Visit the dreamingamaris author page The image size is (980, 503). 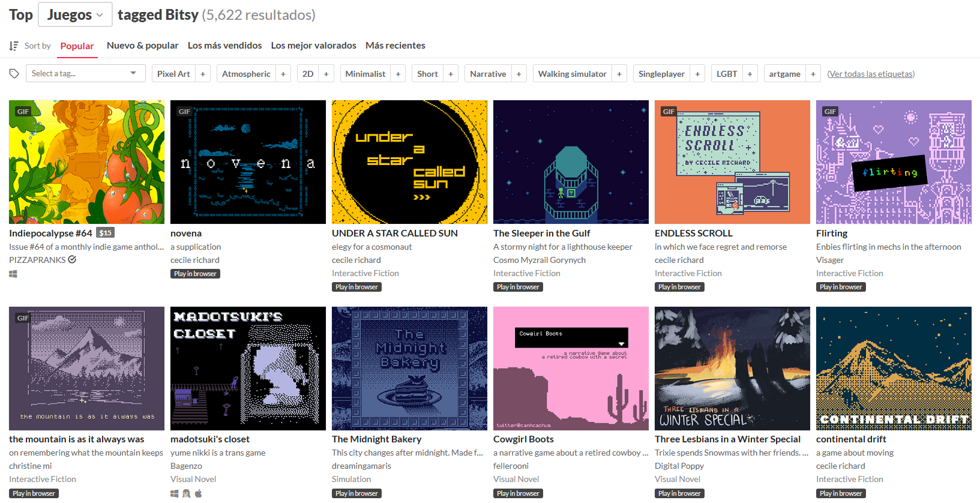point(361,466)
